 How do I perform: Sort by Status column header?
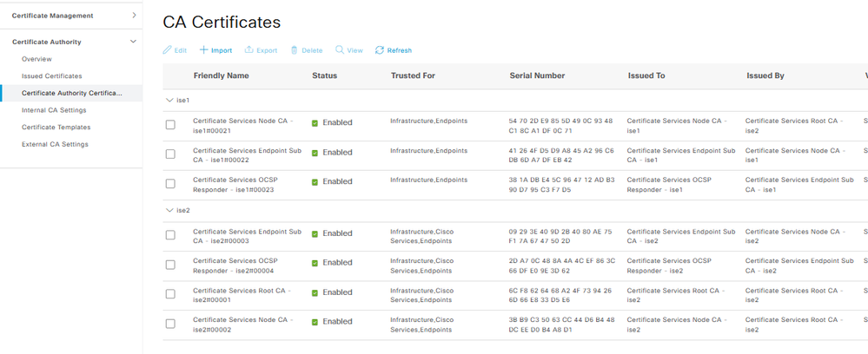(324, 75)
